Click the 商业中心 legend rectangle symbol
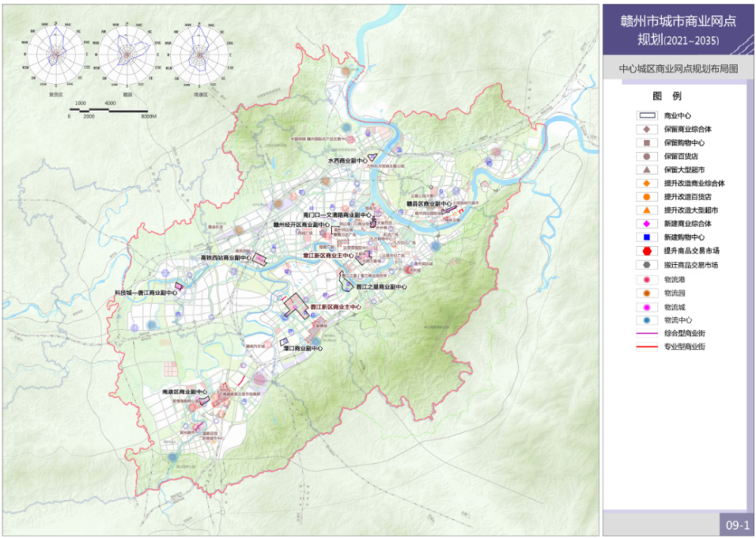Viewport: 756px width, 538px height. (646, 116)
